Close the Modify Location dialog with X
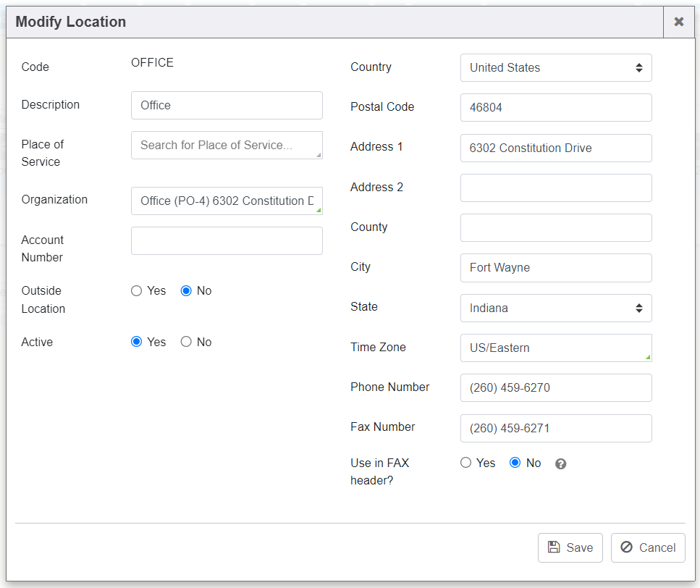The image size is (700, 588). click(x=678, y=22)
